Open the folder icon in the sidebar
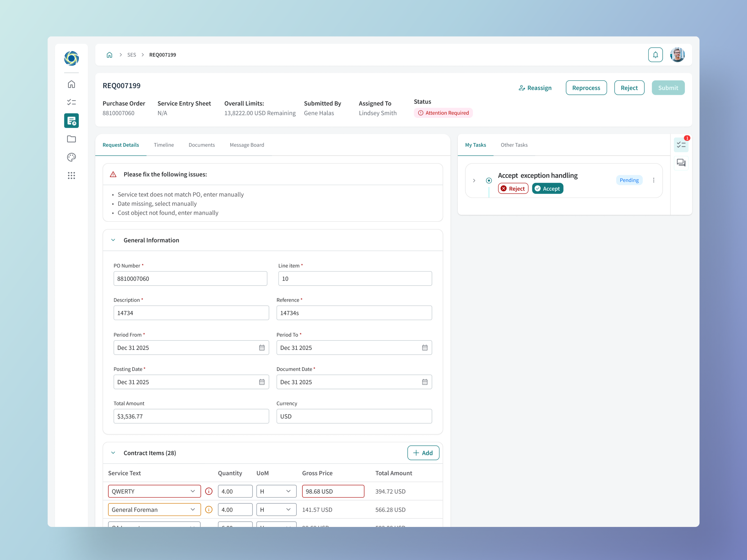The image size is (747, 560). (71, 139)
